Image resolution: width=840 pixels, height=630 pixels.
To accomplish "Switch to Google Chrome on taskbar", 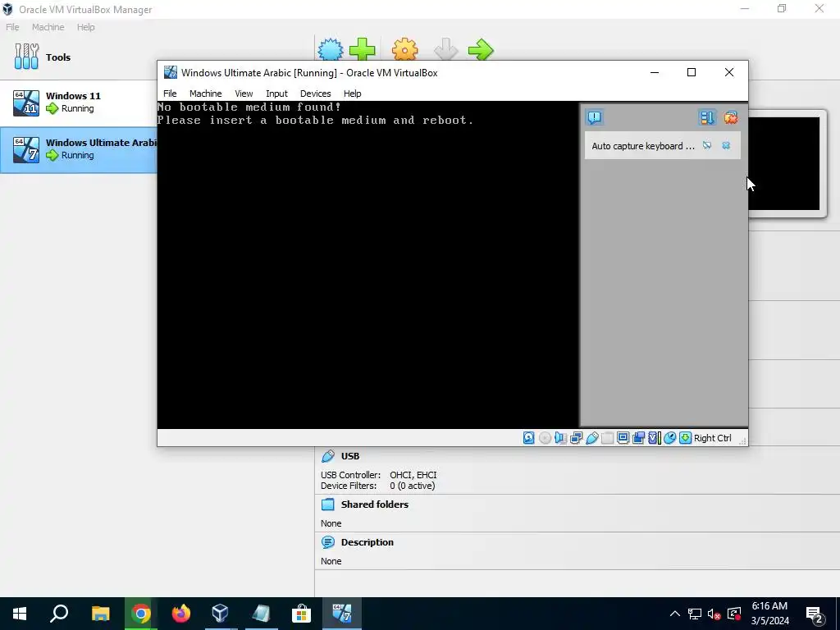I will (x=141, y=614).
